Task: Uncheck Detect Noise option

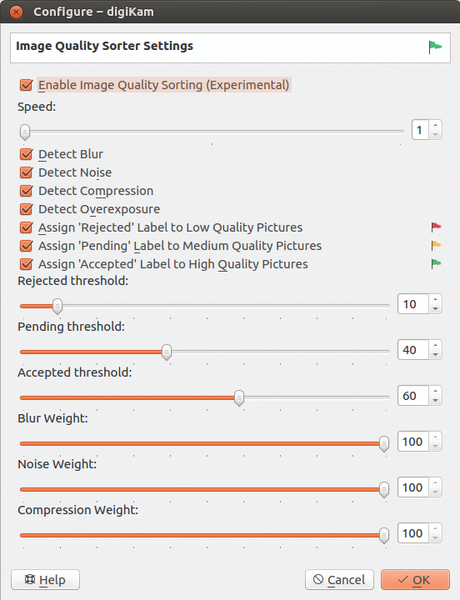Action: 26,173
